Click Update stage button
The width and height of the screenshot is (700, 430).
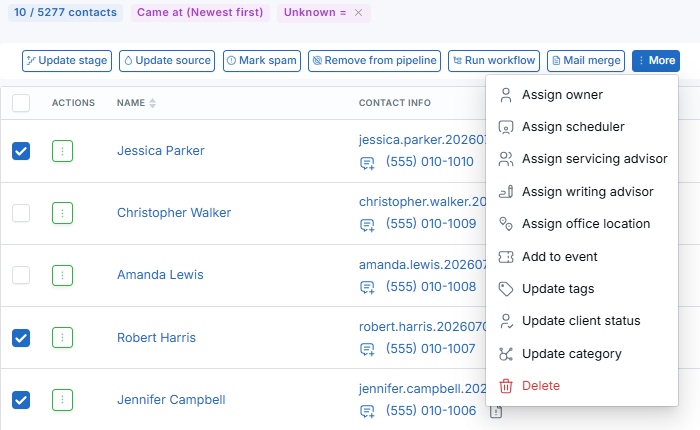pos(67,61)
